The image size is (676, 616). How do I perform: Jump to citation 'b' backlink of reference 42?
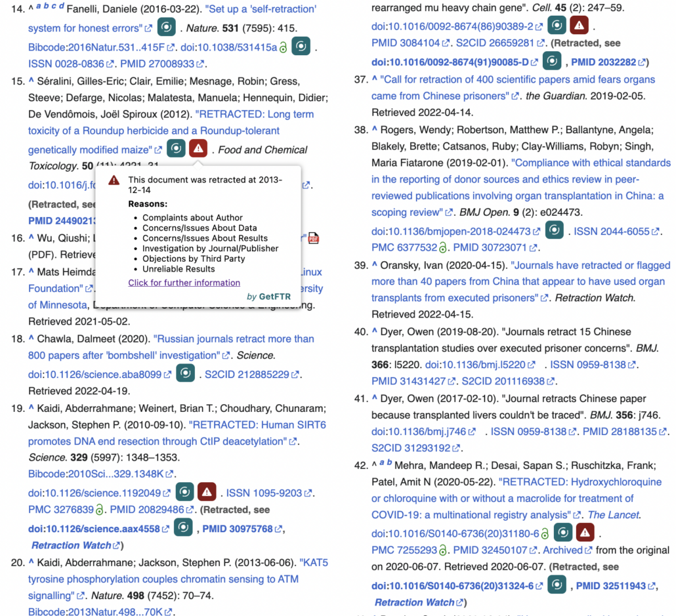(x=389, y=462)
